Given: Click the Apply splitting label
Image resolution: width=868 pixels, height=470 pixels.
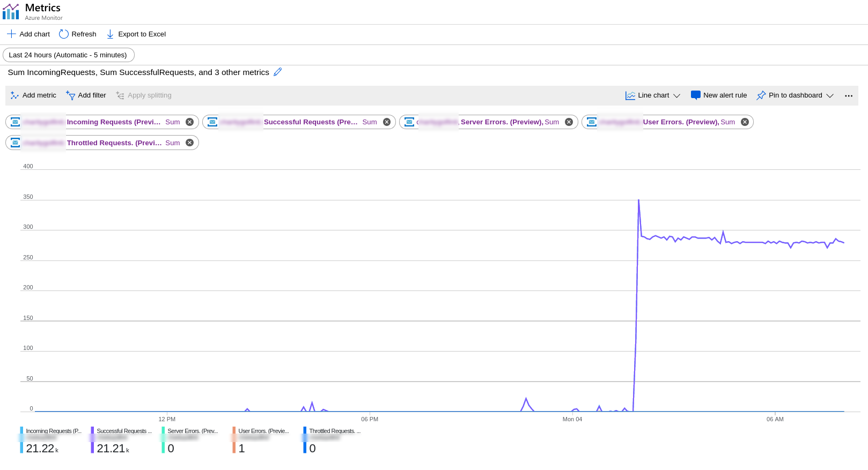Looking at the screenshot, I should pos(150,95).
